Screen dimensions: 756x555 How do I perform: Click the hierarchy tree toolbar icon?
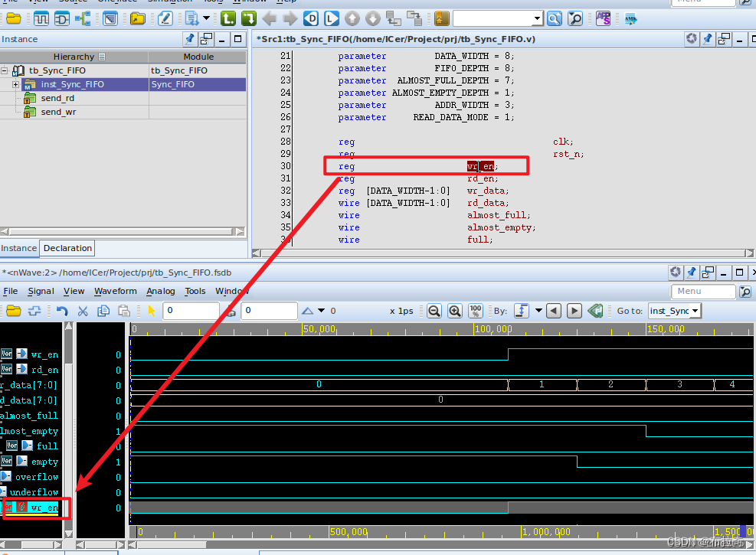coord(83,19)
